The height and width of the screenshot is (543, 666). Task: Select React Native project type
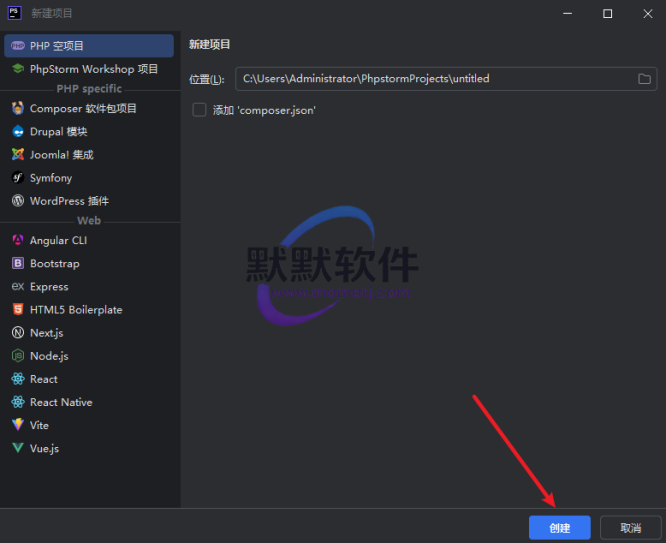tap(89, 402)
